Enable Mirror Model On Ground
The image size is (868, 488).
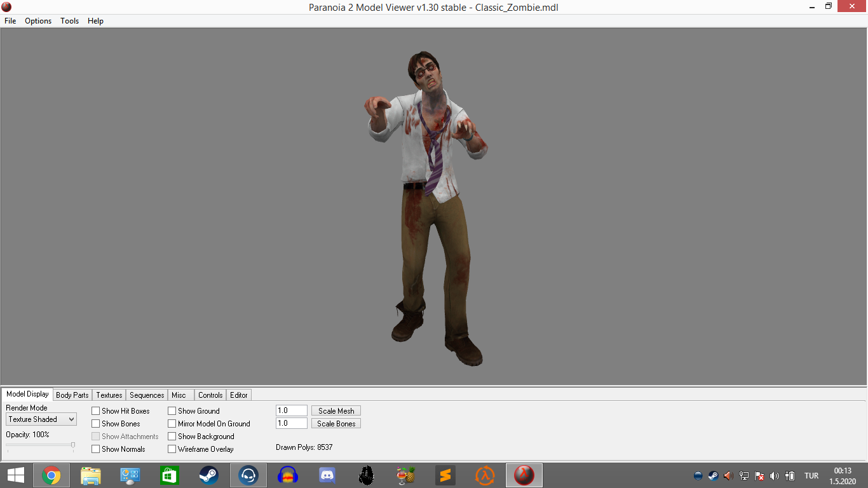click(x=172, y=424)
